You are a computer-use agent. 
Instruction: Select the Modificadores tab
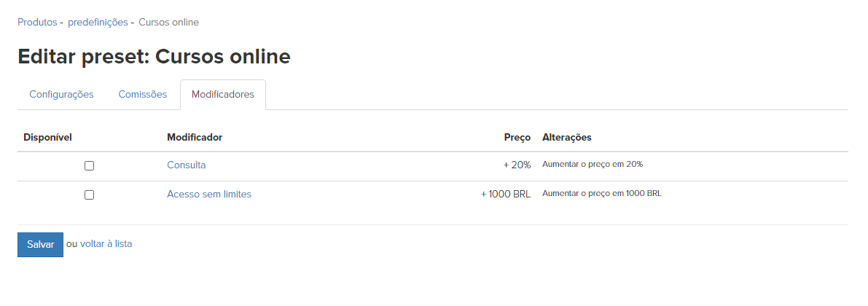point(222,94)
